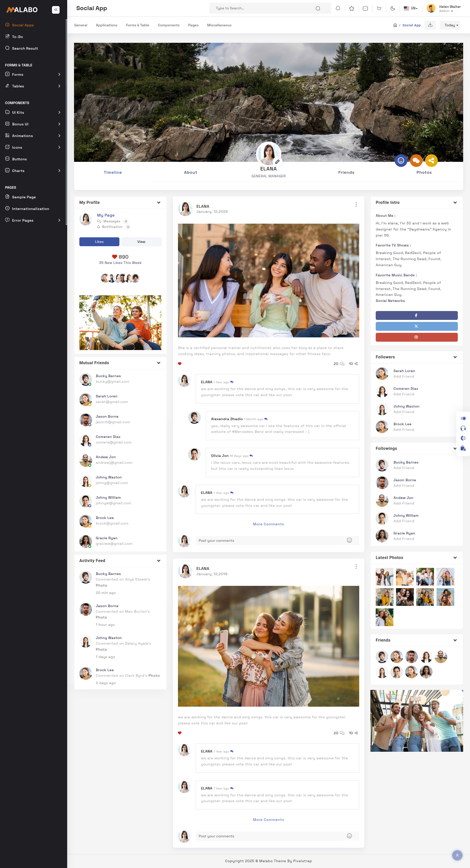The image size is (470, 868).
Task: Open the Today dropdown
Action: pos(450,25)
